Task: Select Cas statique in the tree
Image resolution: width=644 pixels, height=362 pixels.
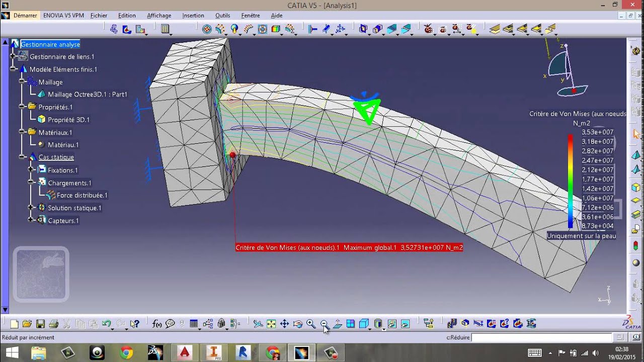Action: point(56,157)
